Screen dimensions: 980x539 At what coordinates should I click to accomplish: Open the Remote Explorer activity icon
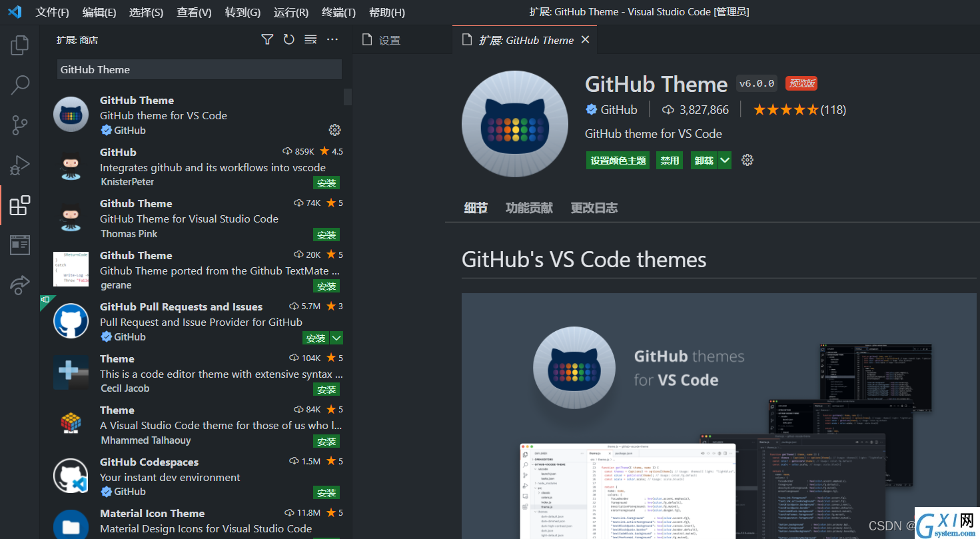[20, 245]
